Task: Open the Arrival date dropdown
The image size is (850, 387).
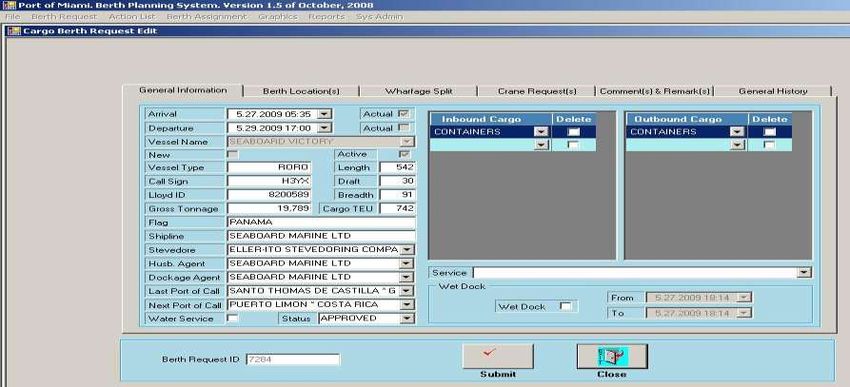Action: (x=324, y=114)
